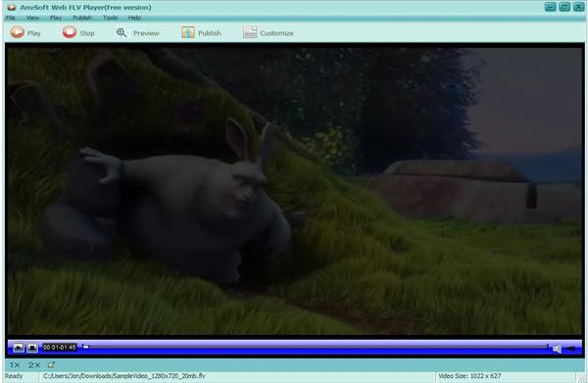The width and height of the screenshot is (588, 383).
Task: Minimize the AnvSoft Web FLV Player window
Action: coord(550,7)
